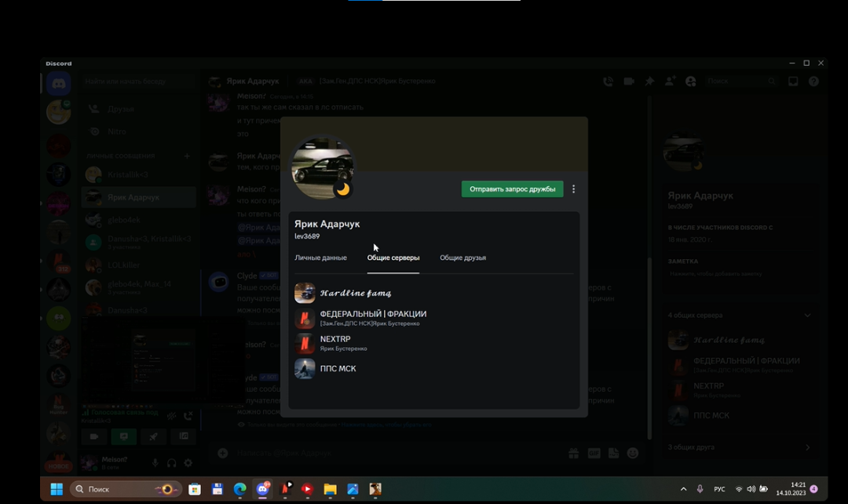The height and width of the screenshot is (504, 848).
Task: Toggle noise suppression icon in voice panel
Action: tap(171, 416)
